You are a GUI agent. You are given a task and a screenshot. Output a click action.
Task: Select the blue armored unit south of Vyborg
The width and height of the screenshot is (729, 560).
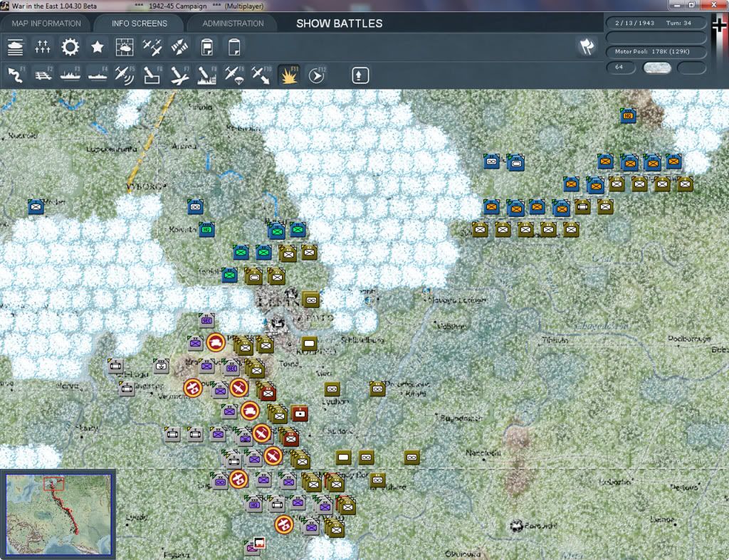click(x=195, y=206)
